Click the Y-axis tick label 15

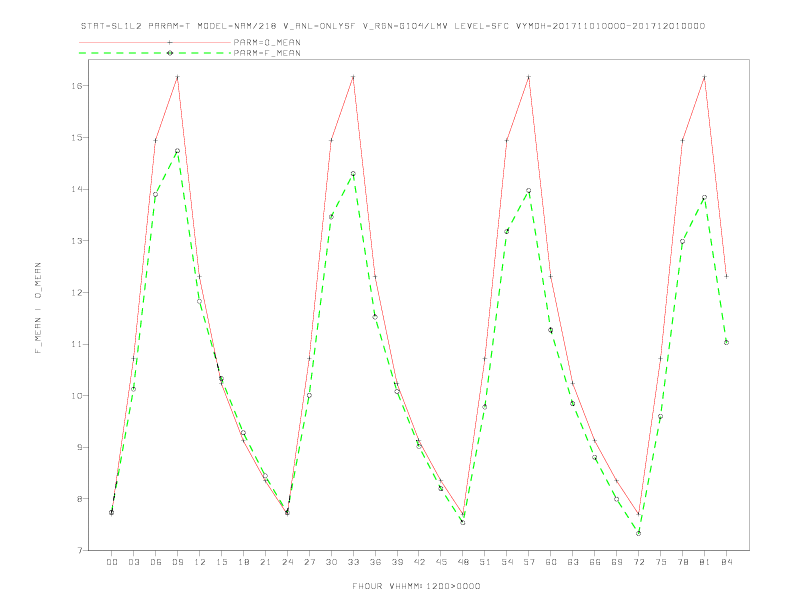[76, 137]
